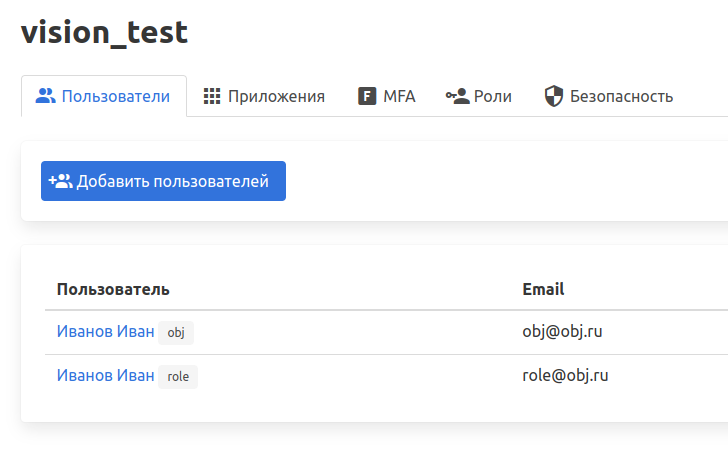This screenshot has width=728, height=454.
Task: Click the Пользователь column header
Action: pos(113,289)
